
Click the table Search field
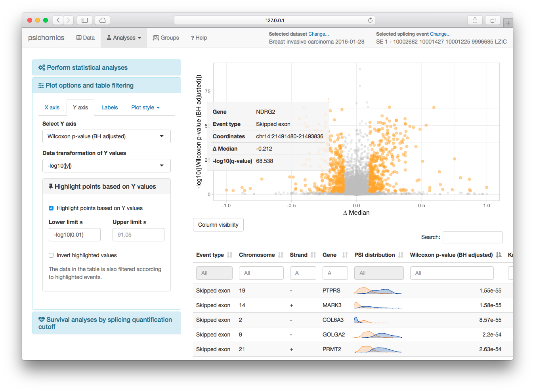click(473, 237)
